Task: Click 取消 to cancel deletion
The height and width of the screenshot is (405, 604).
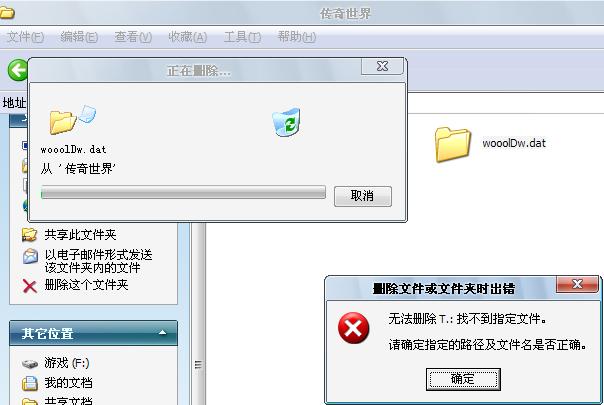Action: coord(363,196)
